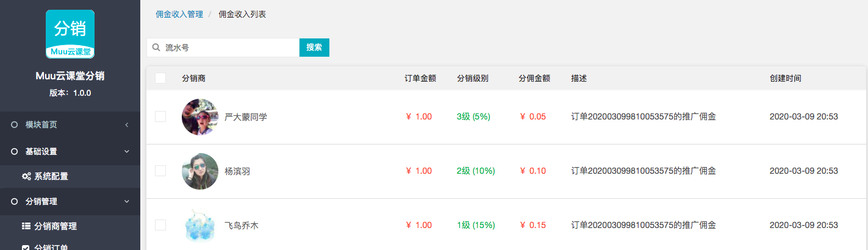The image size is (868, 250).
Task: Check the row checkbox for 杨滨羽
Action: [160, 171]
